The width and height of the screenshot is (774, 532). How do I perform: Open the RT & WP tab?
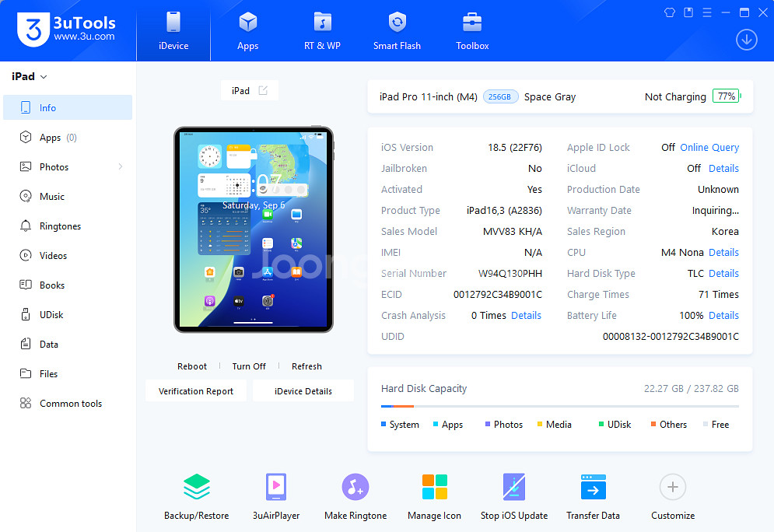[322, 30]
